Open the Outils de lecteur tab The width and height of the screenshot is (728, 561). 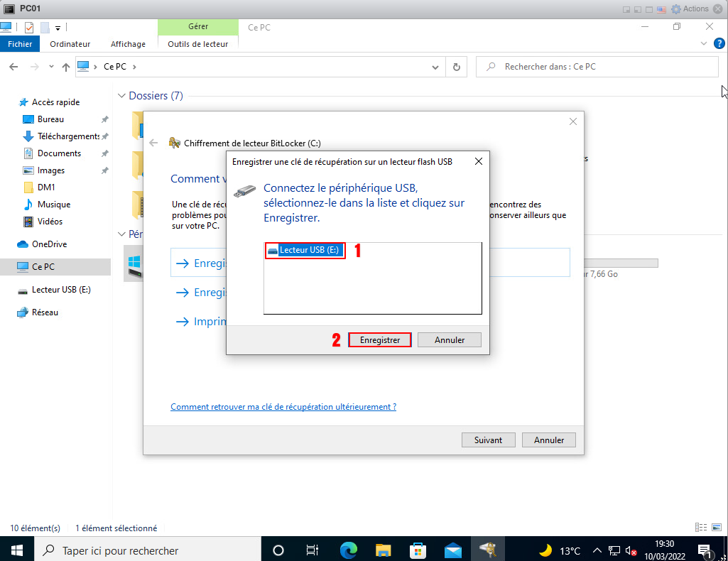[197, 44]
